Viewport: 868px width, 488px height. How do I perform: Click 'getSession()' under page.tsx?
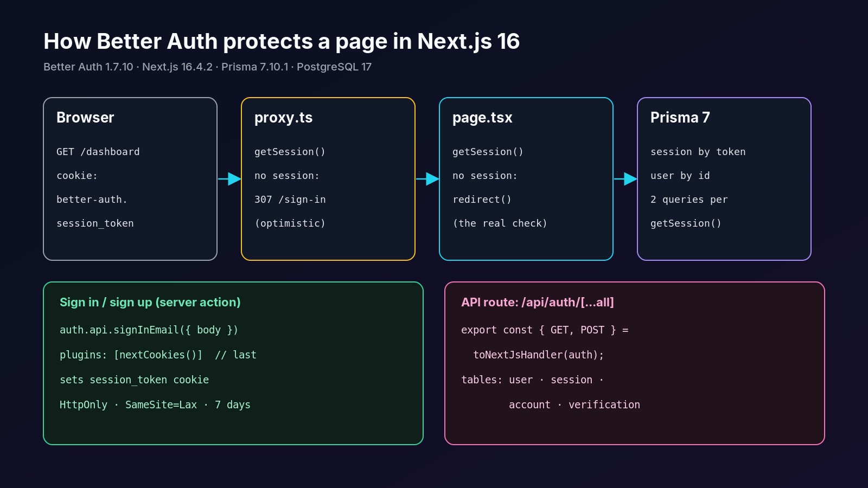point(488,152)
